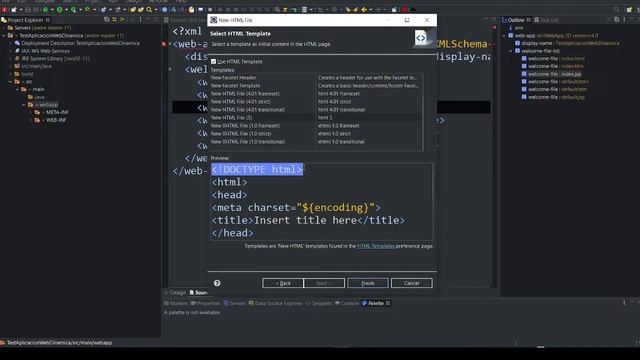
Task: Open the Servers tab in bottom panel
Action: point(235,303)
